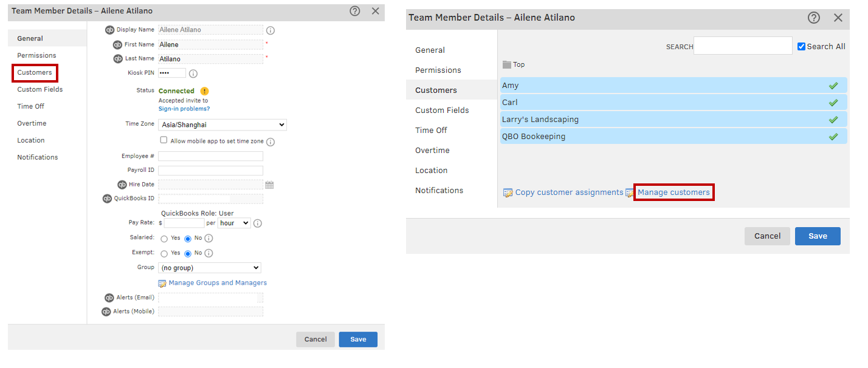Click Manage customers link
868x368 pixels.
coord(673,193)
